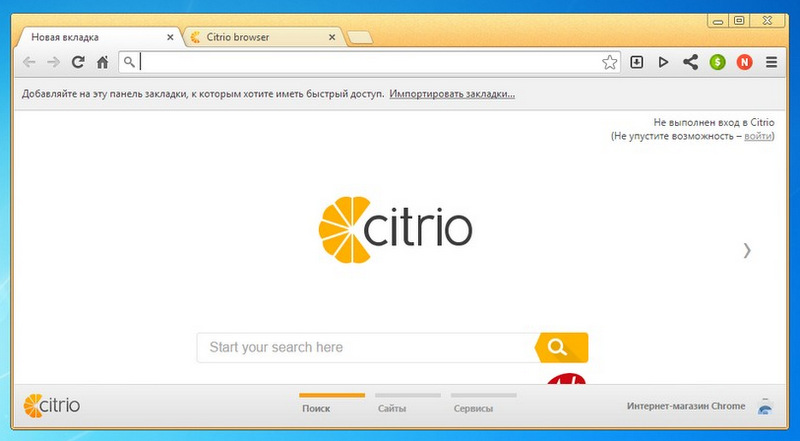800x441 pixels.
Task: Close the Citrio browser tab
Action: click(332, 37)
